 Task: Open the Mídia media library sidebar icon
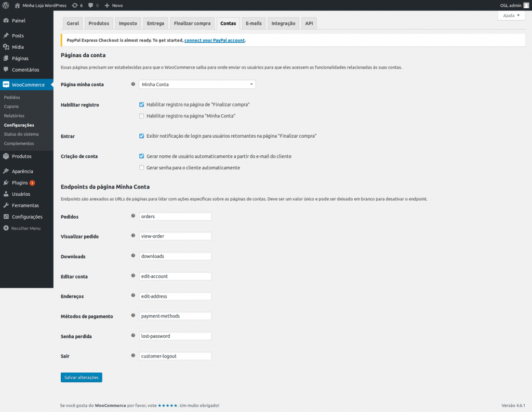[5, 47]
